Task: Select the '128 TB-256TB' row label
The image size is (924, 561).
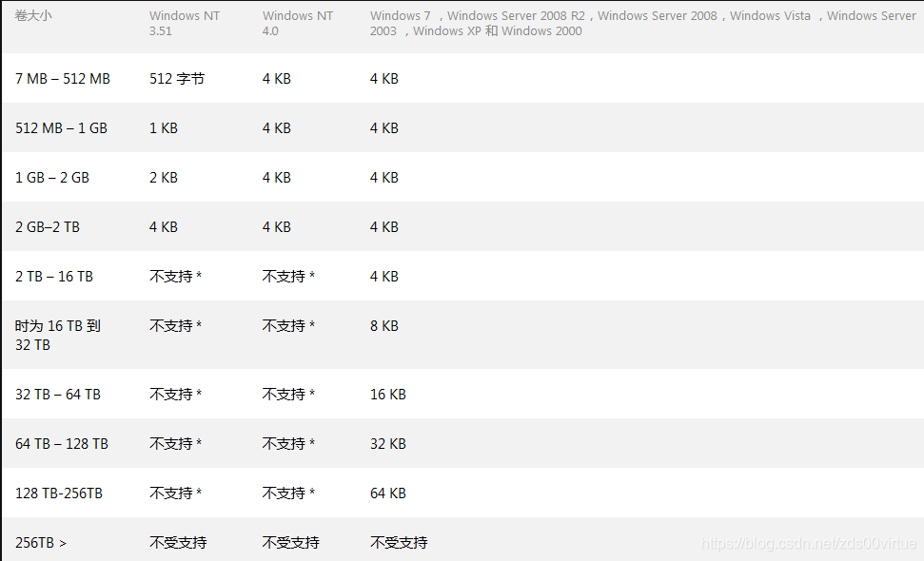Action: [x=59, y=493]
